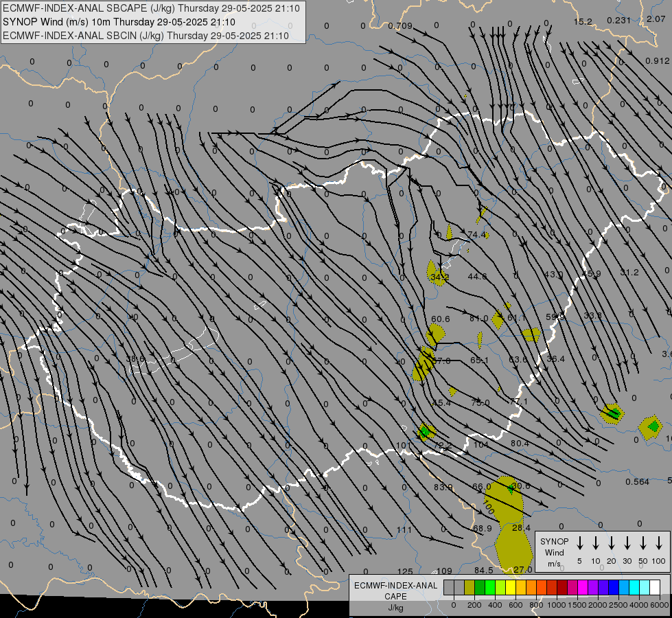The height and width of the screenshot is (618, 672).
Task: Click the 125 value on the map
Action: [405, 572]
